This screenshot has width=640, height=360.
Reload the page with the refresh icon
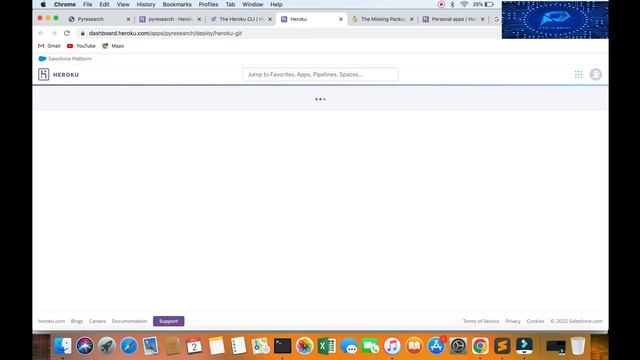click(x=67, y=33)
